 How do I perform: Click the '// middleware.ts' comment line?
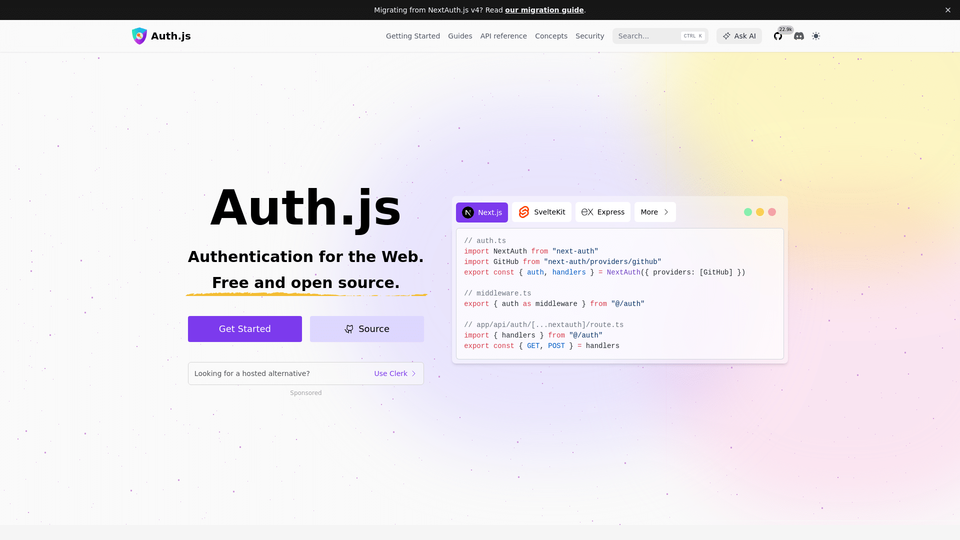(x=497, y=293)
